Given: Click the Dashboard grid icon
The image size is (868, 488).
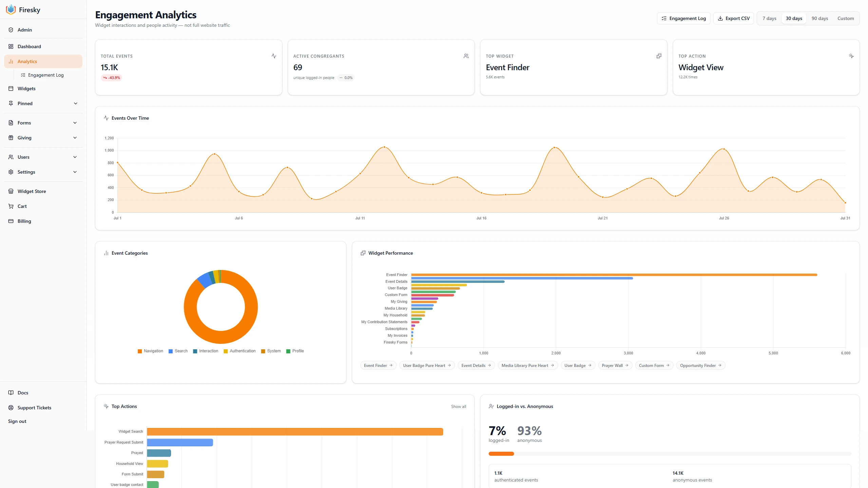Looking at the screenshot, I should [x=11, y=46].
